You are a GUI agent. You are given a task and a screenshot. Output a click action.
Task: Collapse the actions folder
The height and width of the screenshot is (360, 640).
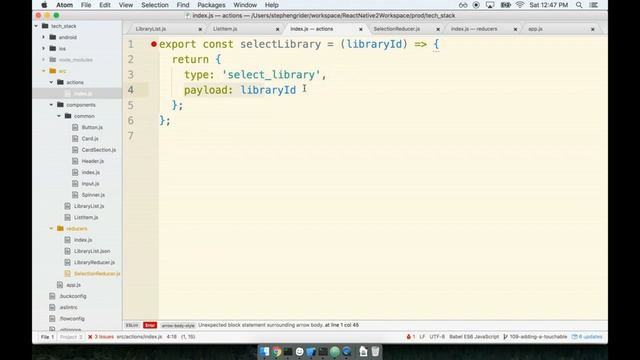point(51,82)
